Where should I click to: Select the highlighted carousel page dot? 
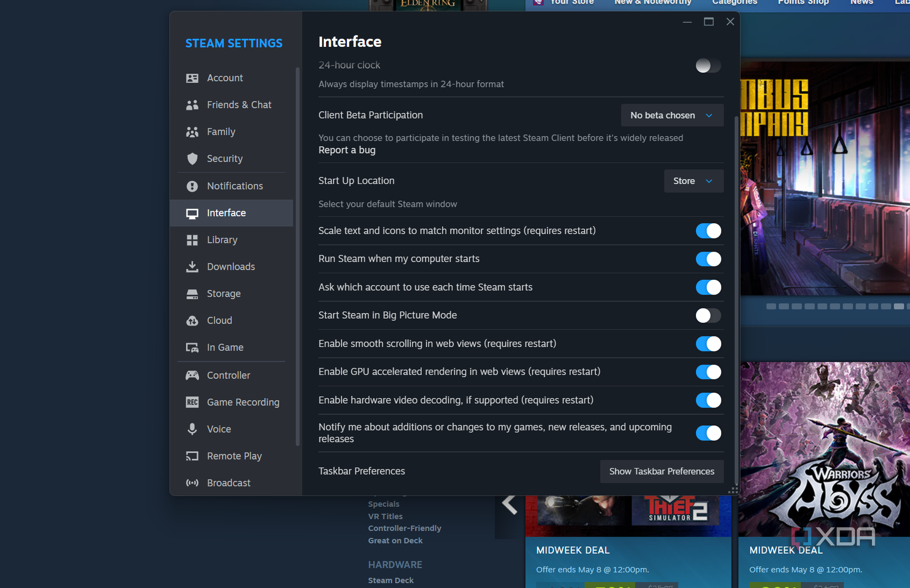pyautogui.click(x=899, y=306)
